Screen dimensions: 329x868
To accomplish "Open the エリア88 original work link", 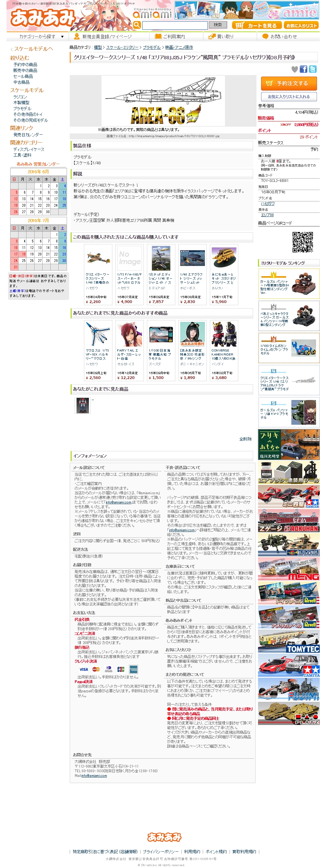I will pos(267,215).
